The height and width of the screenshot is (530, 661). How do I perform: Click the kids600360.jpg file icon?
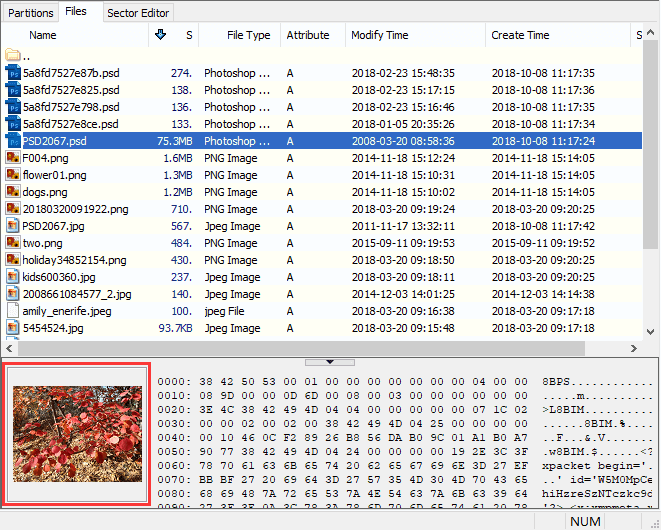click(13, 277)
